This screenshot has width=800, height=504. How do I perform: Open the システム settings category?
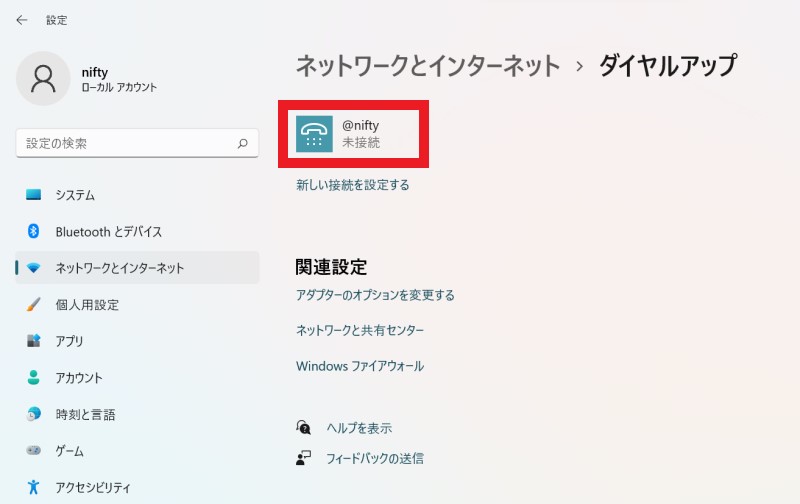click(x=137, y=195)
